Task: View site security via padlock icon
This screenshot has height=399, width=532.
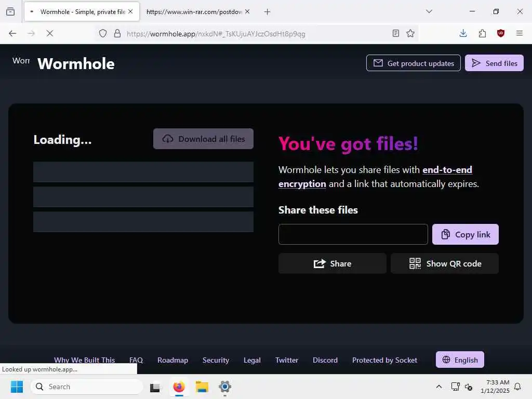Action: pos(117,33)
